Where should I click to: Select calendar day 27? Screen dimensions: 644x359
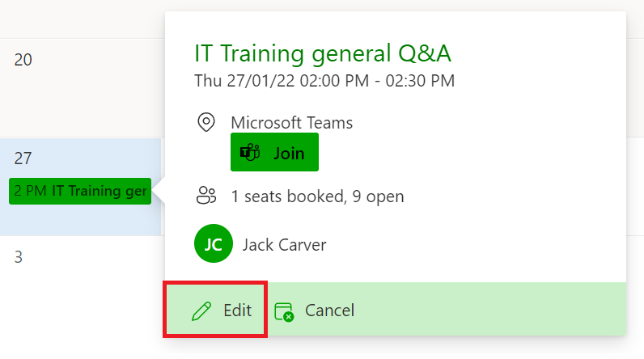[23, 158]
